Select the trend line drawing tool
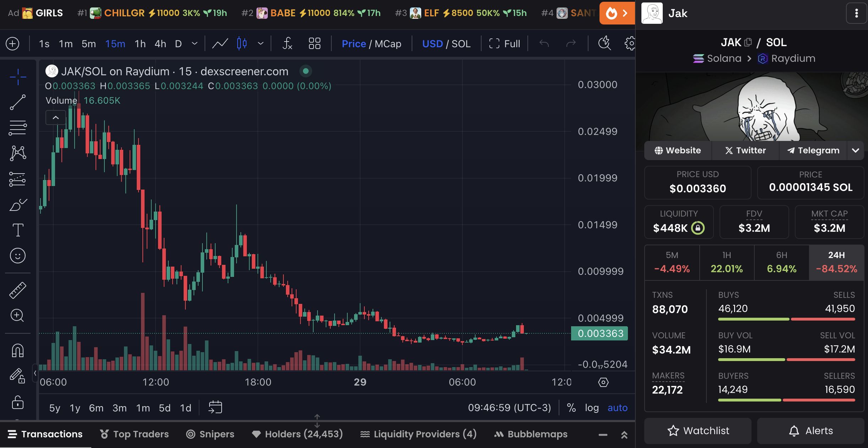This screenshot has height=448, width=868. pos(17,102)
